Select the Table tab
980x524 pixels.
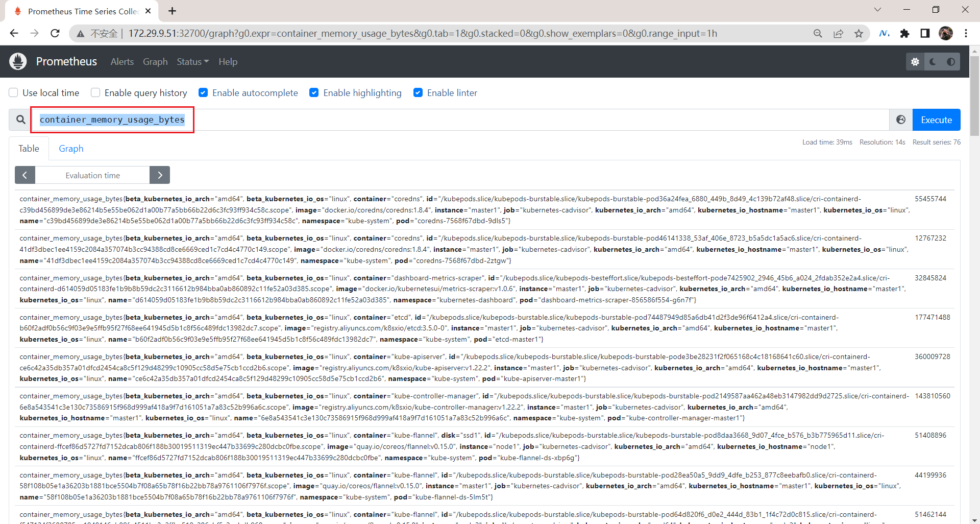29,149
